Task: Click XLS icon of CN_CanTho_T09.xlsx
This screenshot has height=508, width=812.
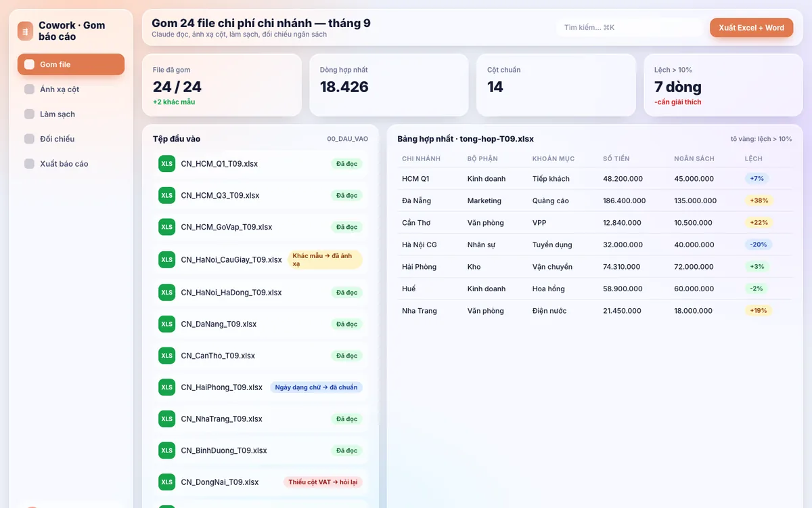Action: (166, 356)
